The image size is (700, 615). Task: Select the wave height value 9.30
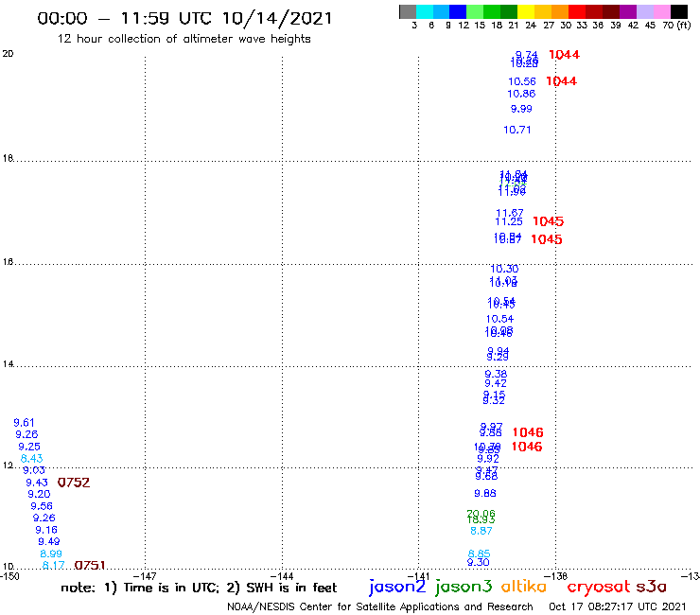(x=478, y=563)
